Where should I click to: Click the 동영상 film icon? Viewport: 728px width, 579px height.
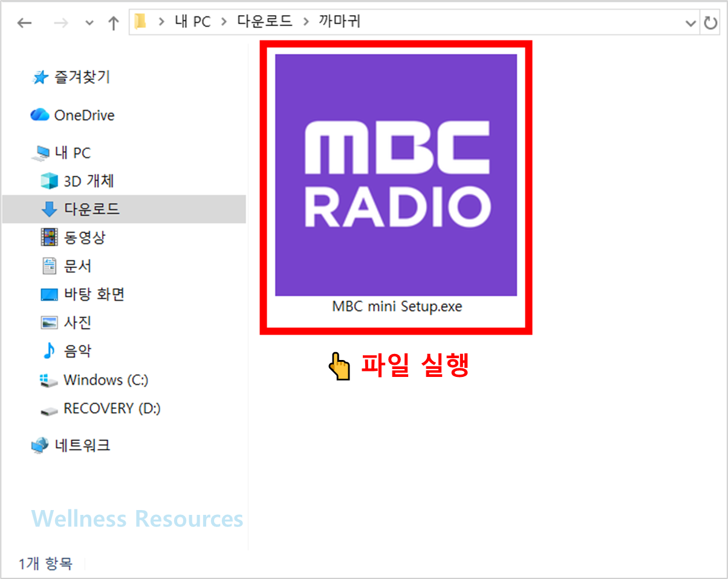coord(49,237)
